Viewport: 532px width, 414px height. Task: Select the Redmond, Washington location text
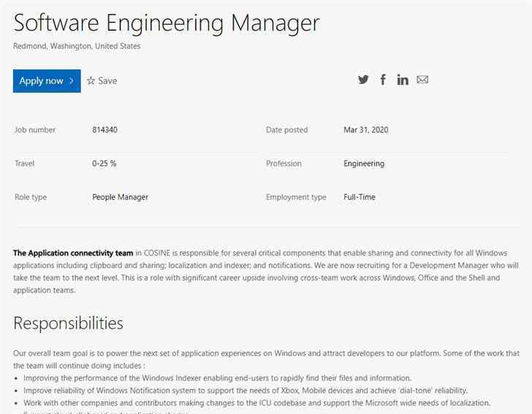(x=77, y=46)
